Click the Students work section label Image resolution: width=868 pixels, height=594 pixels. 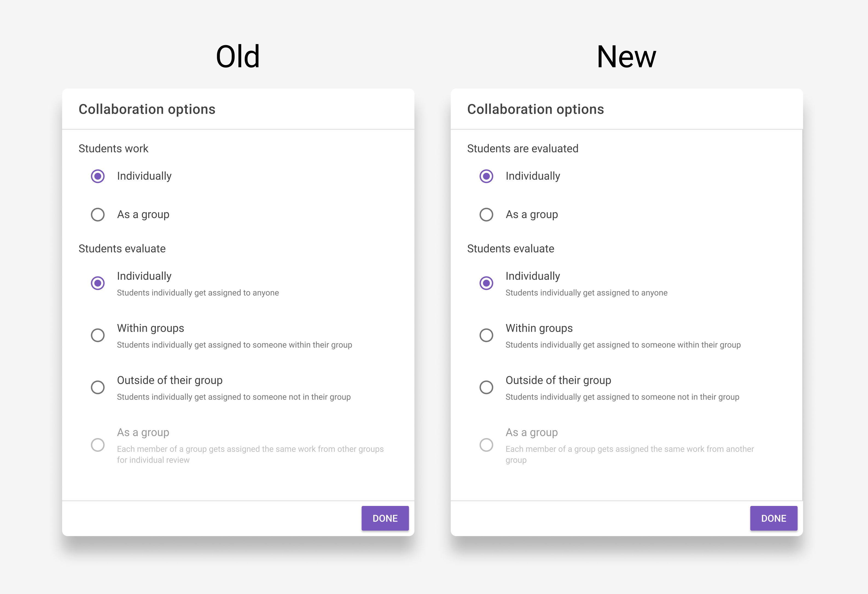(113, 148)
